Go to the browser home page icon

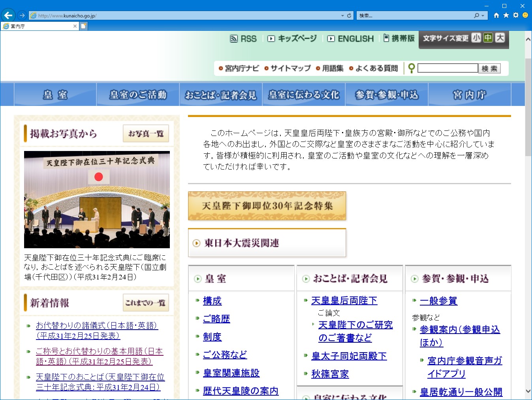pos(496,15)
